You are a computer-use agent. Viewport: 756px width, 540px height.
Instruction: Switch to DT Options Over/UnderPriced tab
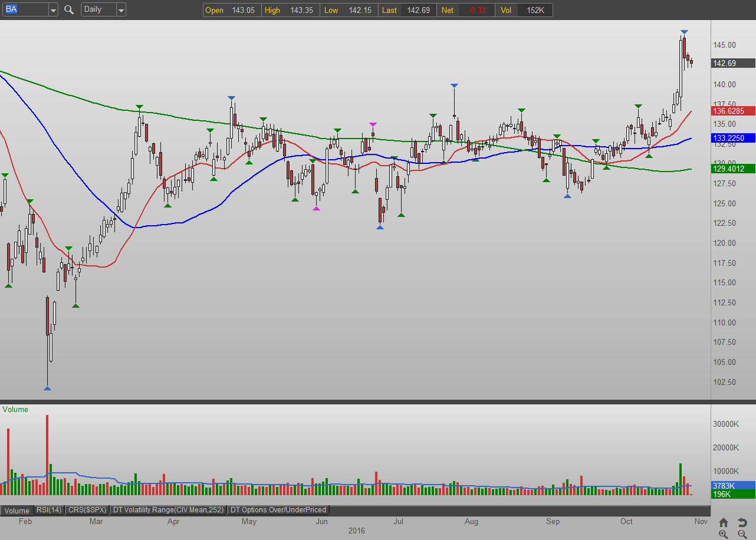click(x=278, y=510)
